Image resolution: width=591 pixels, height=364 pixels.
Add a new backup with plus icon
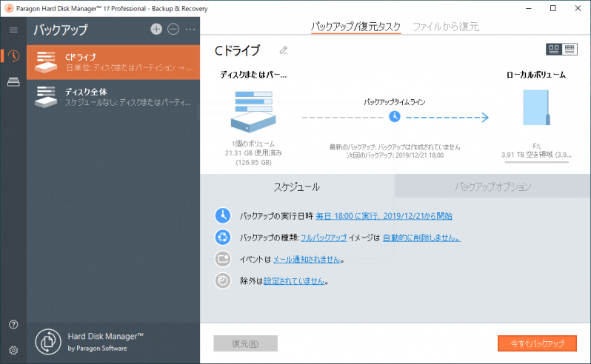click(x=156, y=30)
